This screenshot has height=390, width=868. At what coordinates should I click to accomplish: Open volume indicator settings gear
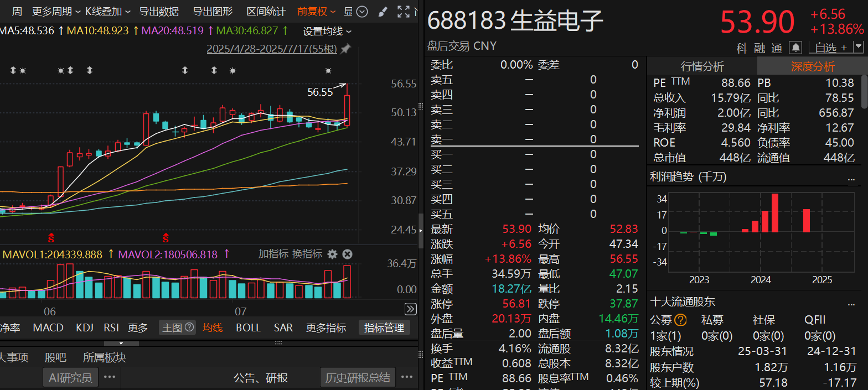click(x=332, y=254)
